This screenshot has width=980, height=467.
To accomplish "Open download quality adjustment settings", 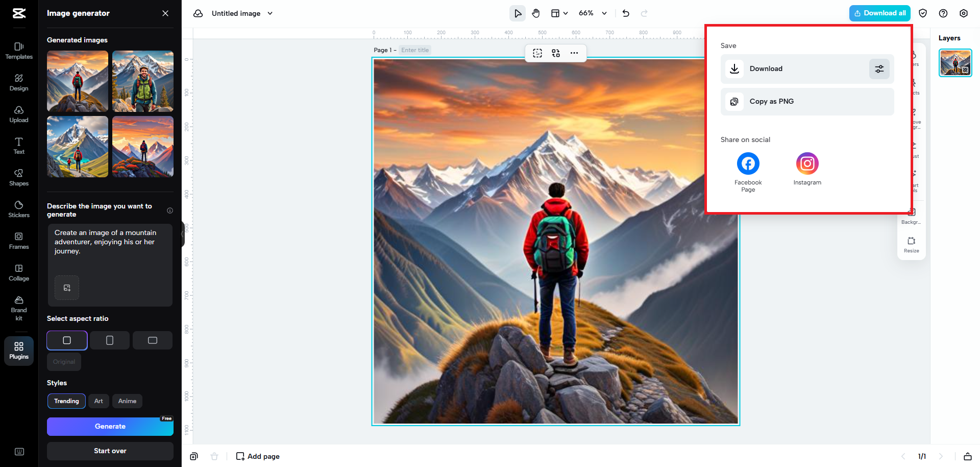I will coord(879,68).
